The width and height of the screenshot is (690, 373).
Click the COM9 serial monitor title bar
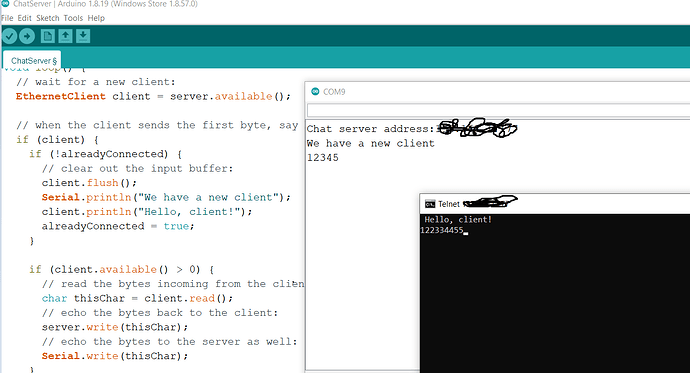(498, 91)
